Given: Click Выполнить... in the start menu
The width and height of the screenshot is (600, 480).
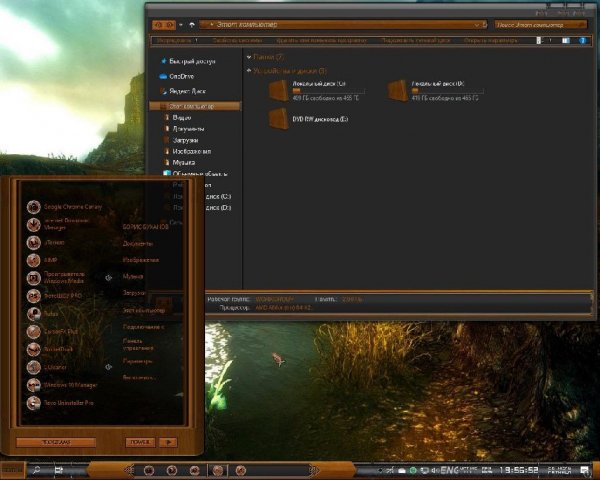Looking at the screenshot, I should point(139,377).
